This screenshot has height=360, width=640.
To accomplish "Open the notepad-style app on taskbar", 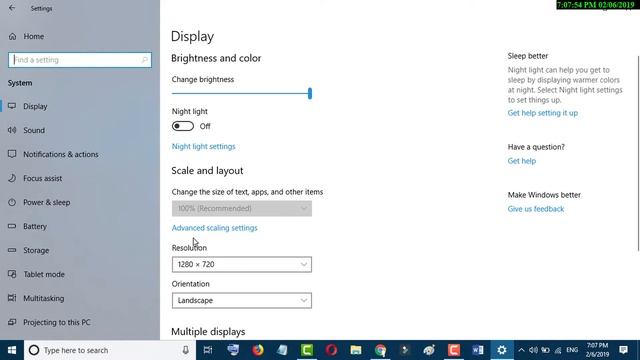I will point(282,350).
